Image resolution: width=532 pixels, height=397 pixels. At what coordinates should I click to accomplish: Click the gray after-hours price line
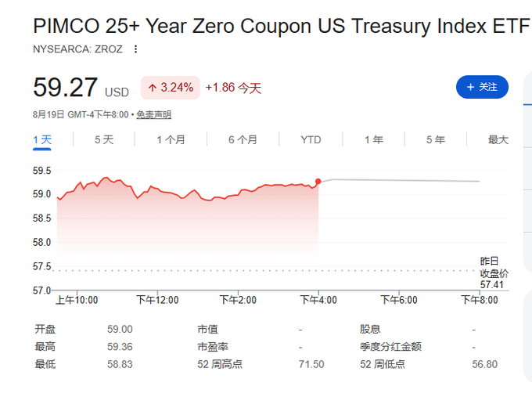point(399,180)
